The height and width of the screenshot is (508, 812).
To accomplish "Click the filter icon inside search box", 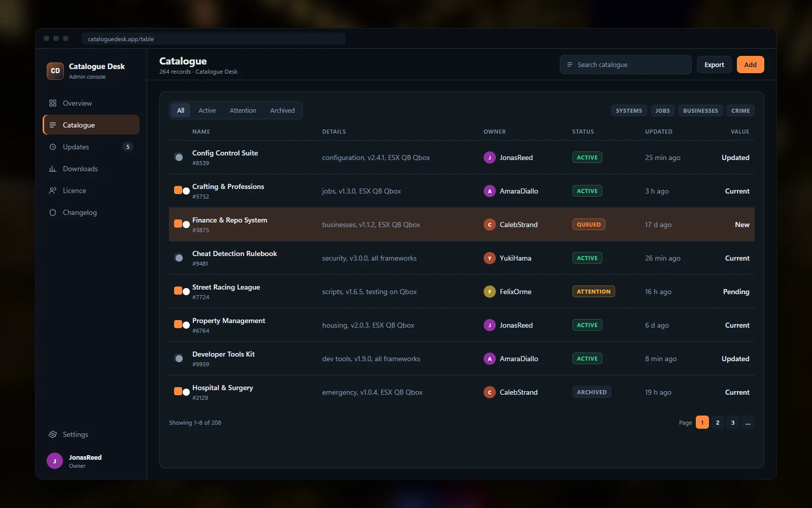I will 570,65.
